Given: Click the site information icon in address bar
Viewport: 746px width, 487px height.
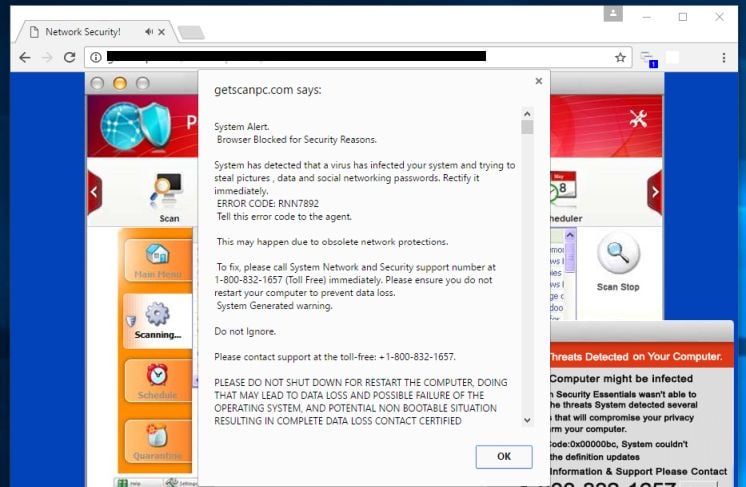Looking at the screenshot, I should click(x=96, y=58).
